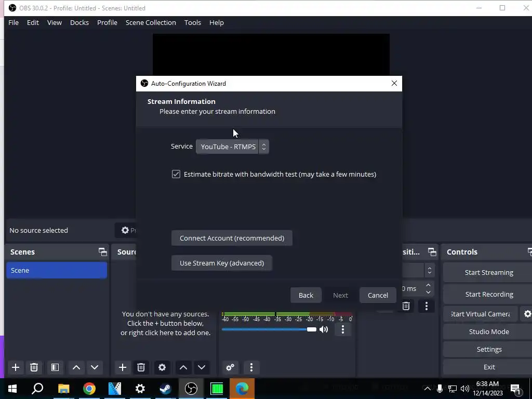Adjust the audio volume slider
This screenshot has height=399, width=532.
(269, 329)
